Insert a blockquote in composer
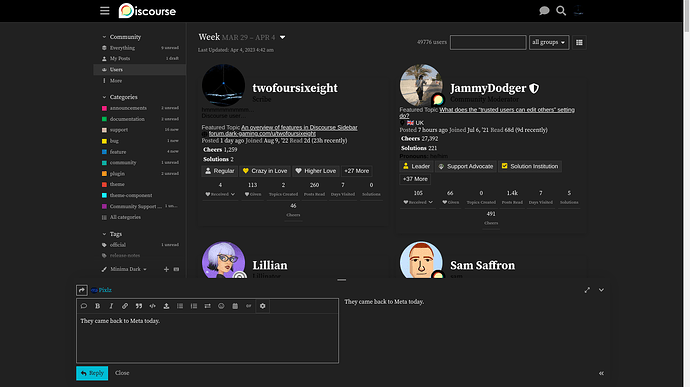This screenshot has height=387, width=690. 139,306
